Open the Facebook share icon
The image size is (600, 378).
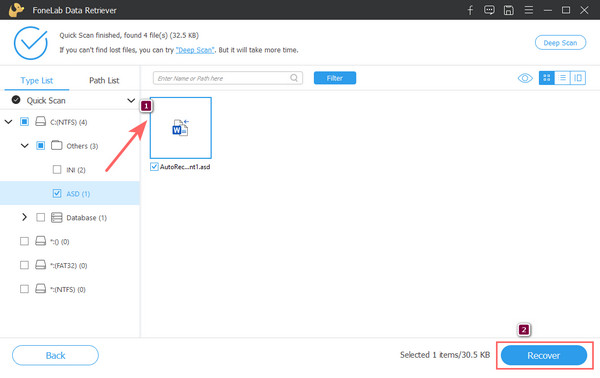470,10
